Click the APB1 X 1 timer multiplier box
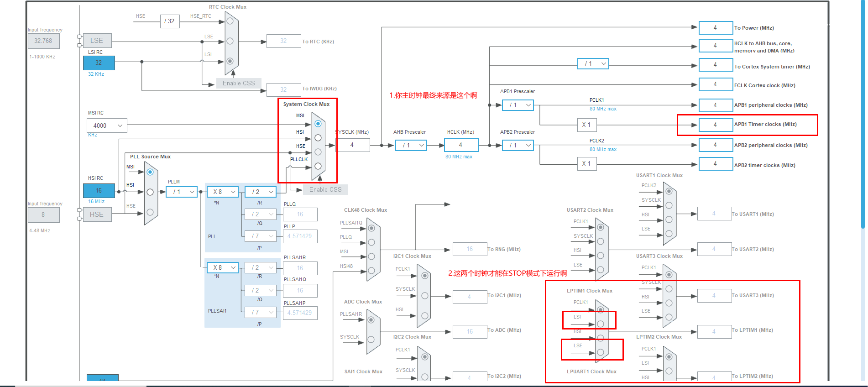 pos(586,125)
